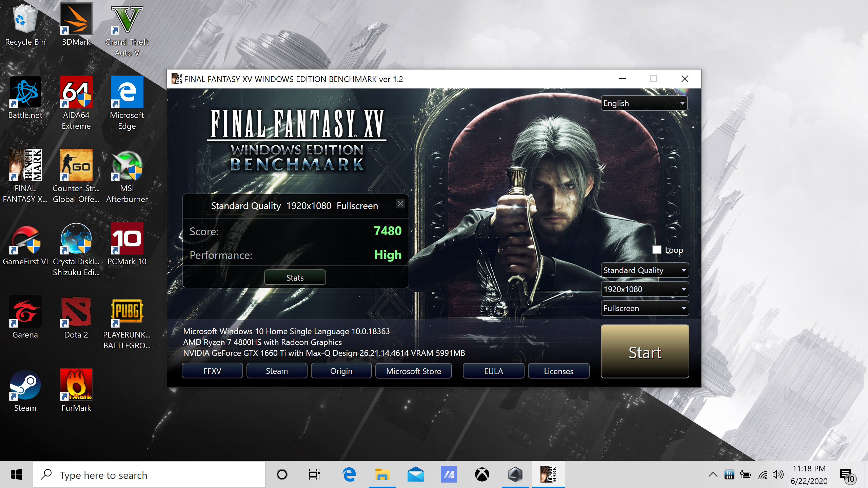Select the FINAL FANTASY XV benchmark desktop shortcut
Viewport: 868px width, 488px height.
click(25, 176)
